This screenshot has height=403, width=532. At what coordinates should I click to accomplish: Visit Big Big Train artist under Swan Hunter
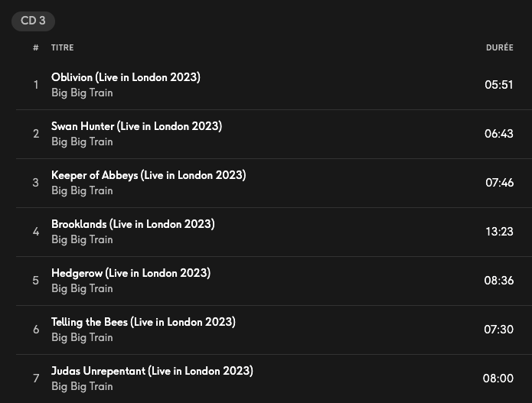coord(82,142)
